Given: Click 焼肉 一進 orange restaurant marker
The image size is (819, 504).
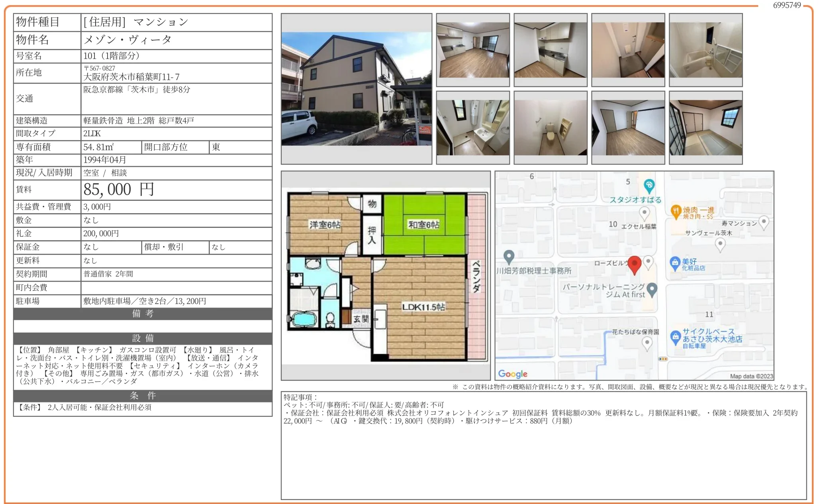Looking at the screenshot, I should tap(676, 211).
